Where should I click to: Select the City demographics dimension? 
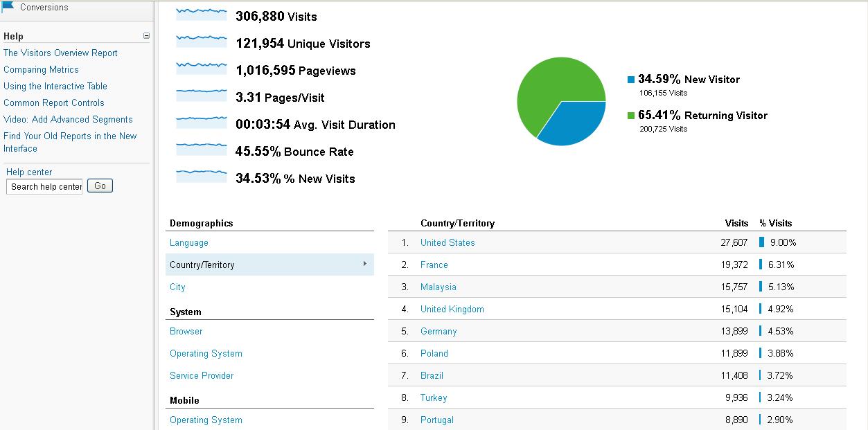[x=177, y=287]
